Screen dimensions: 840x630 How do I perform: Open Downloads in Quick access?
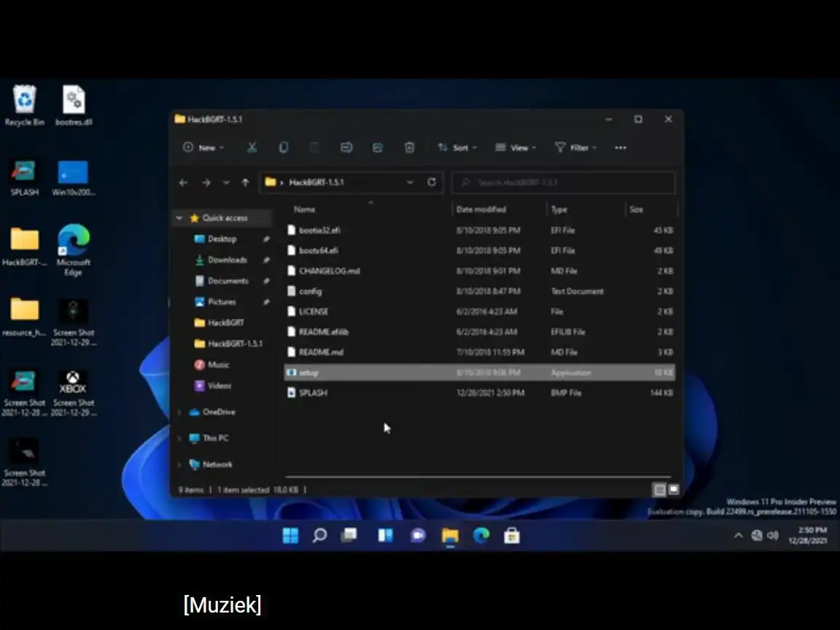(227, 260)
